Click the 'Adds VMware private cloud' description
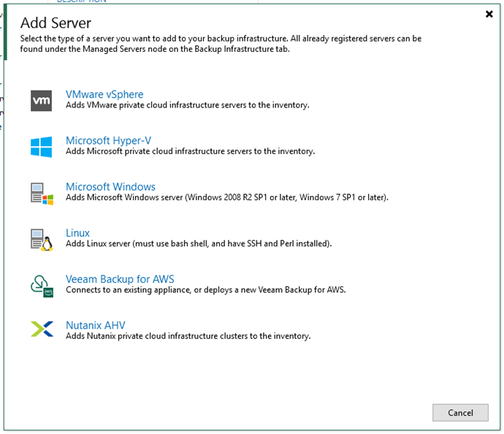The height and width of the screenshot is (434, 504). [187, 105]
